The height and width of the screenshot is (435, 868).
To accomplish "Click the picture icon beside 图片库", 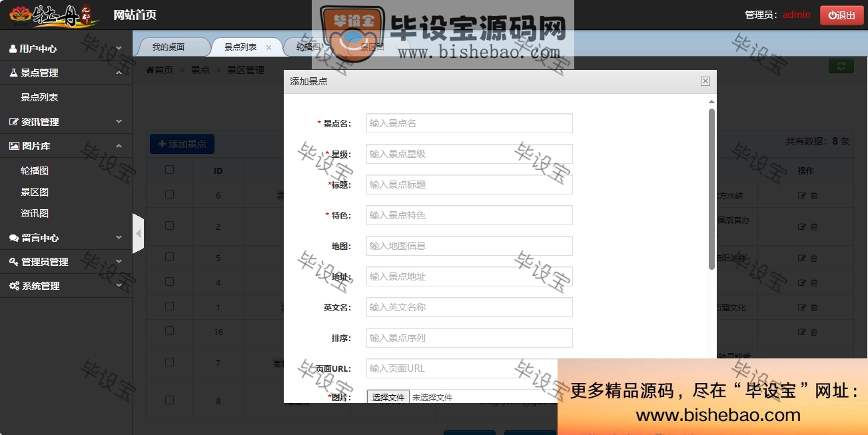I will [x=14, y=146].
